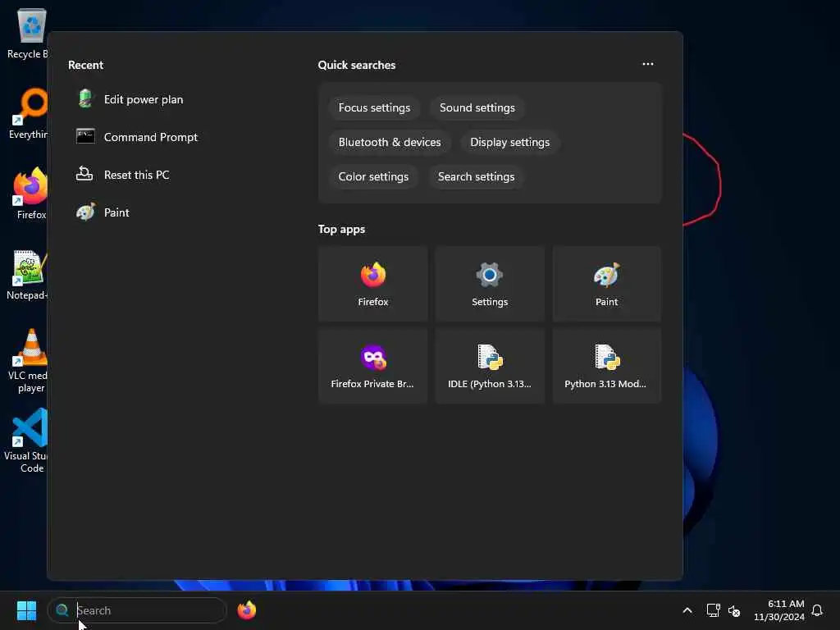Image resolution: width=840 pixels, height=630 pixels.
Task: Open Edit power plan from Recent
Action: pos(130,99)
